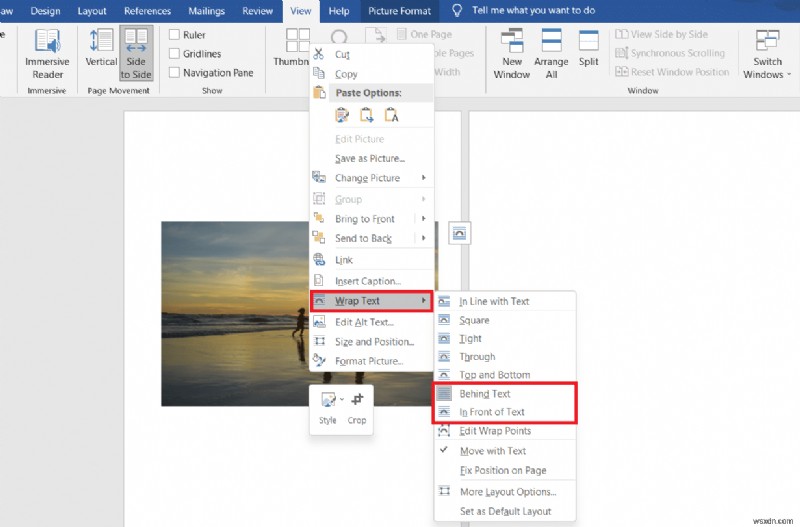
Task: Click Arrange All windows
Action: (551, 54)
